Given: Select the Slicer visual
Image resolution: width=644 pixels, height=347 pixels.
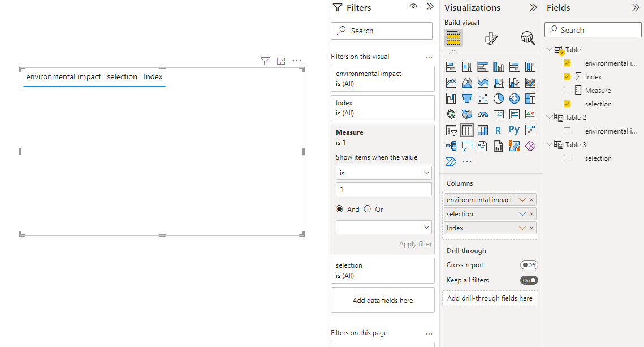Looking at the screenshot, I should (x=451, y=131).
